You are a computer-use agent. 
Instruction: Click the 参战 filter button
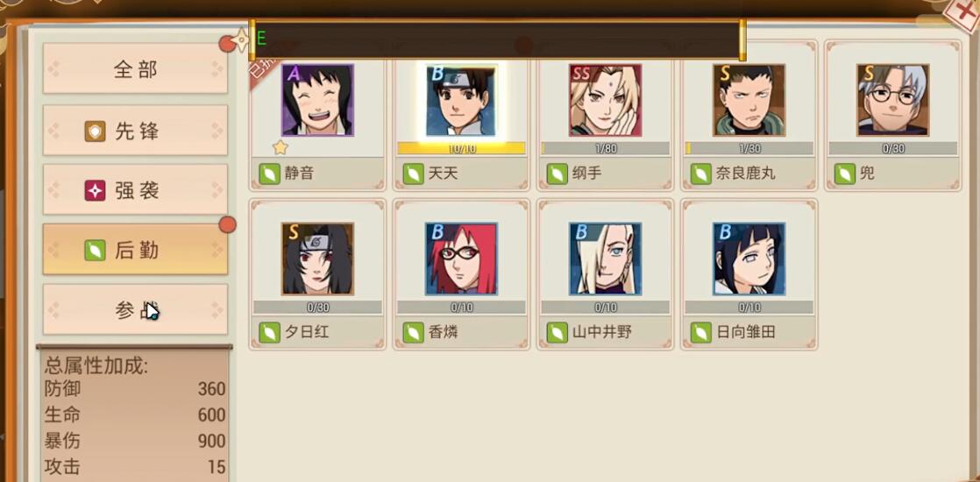135,309
